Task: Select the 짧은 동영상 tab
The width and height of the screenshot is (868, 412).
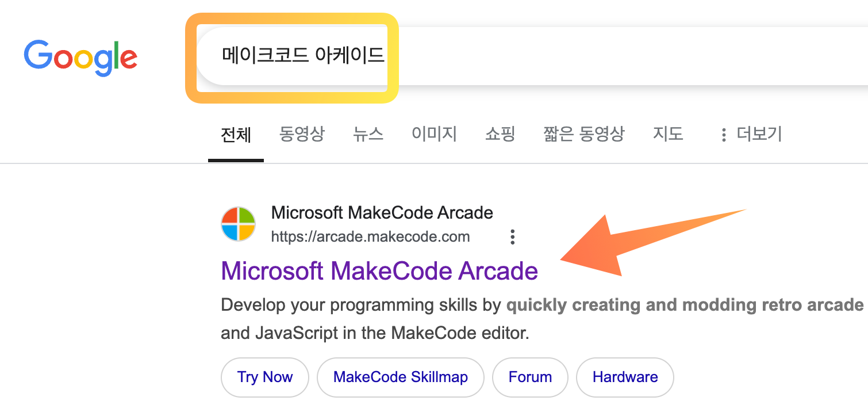Action: pos(583,135)
